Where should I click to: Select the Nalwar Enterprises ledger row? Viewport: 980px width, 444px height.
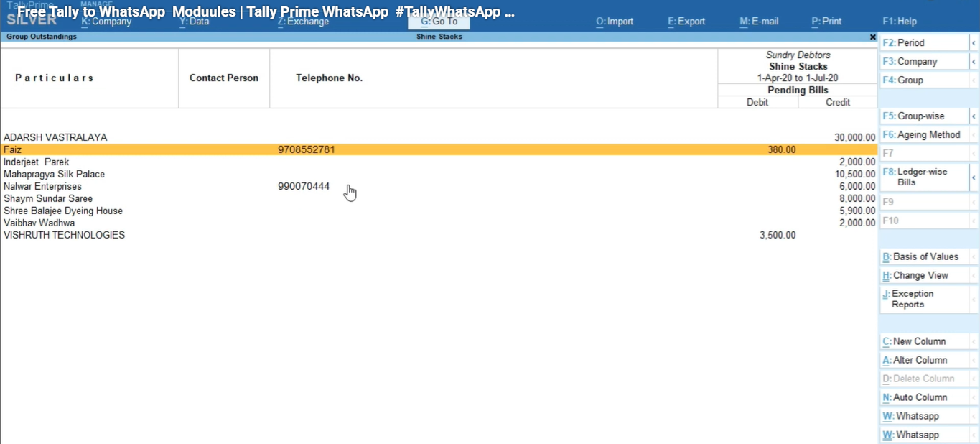[x=43, y=187]
